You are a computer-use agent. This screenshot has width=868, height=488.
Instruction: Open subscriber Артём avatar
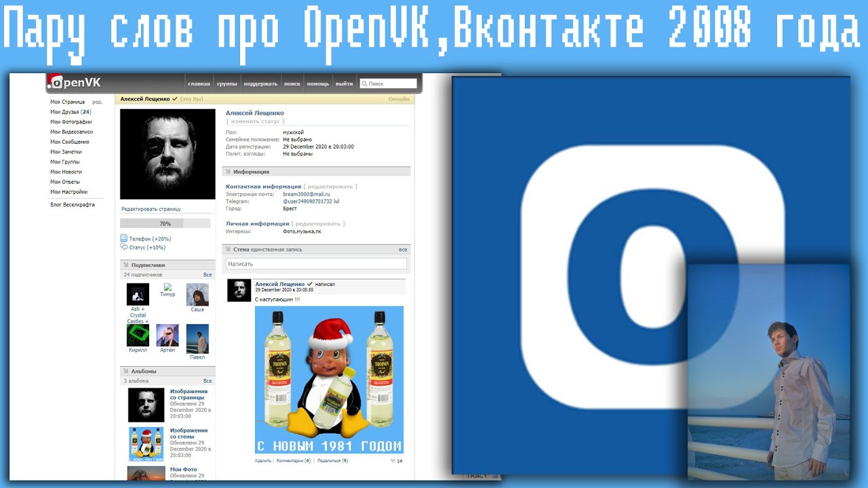[x=167, y=335]
